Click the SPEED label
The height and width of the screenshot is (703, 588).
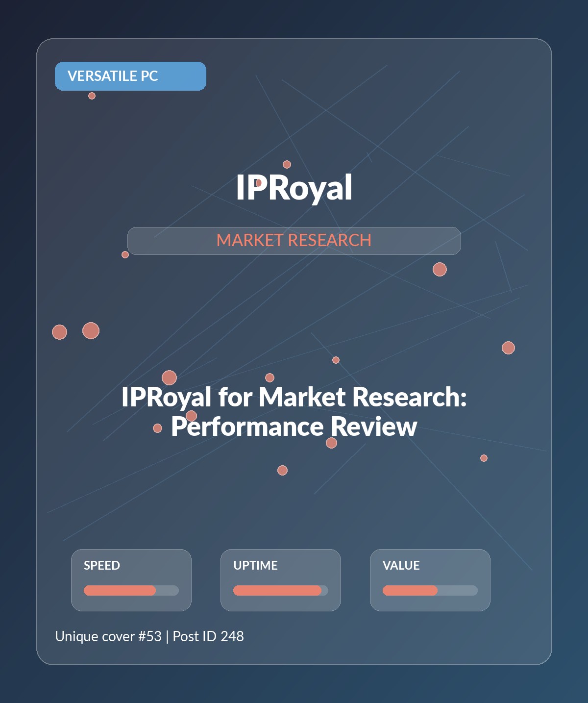pyautogui.click(x=102, y=565)
